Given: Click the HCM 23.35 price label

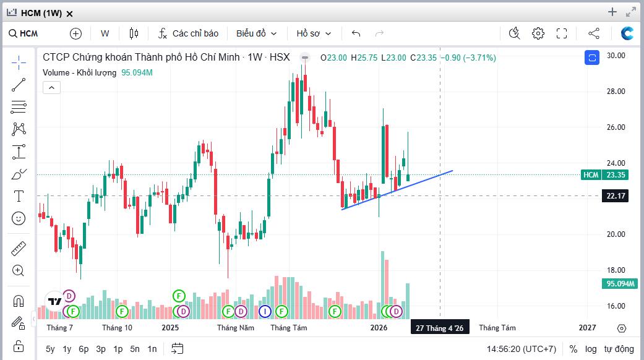Looking at the screenshot, I should 604,175.
